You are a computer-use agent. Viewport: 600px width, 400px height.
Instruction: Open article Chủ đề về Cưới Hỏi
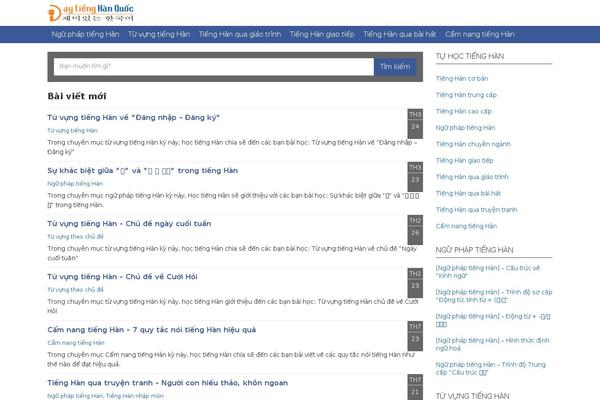[122, 277]
